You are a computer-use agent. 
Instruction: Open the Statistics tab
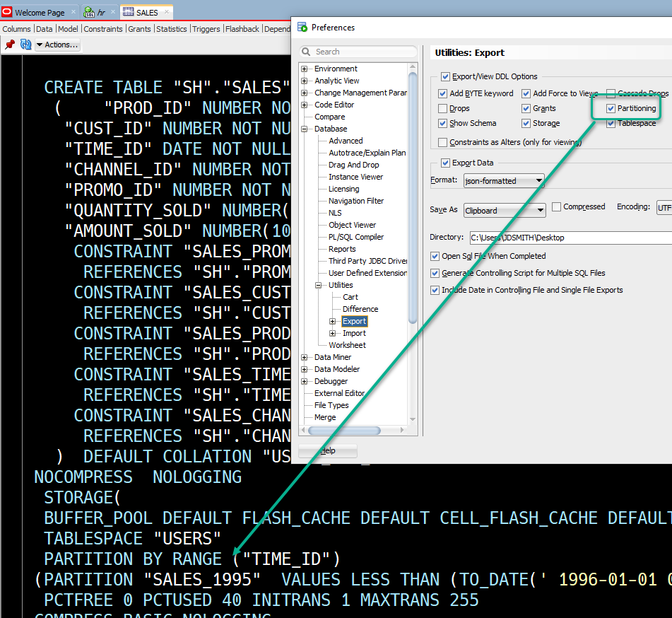click(x=172, y=29)
